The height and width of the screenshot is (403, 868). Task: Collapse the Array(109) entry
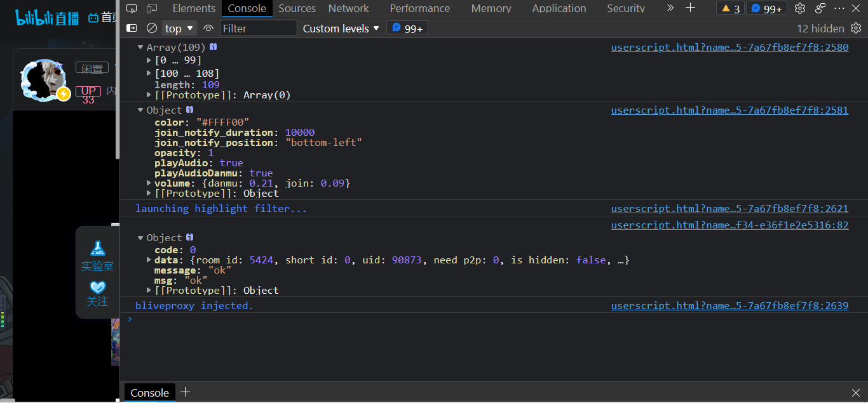click(x=140, y=47)
